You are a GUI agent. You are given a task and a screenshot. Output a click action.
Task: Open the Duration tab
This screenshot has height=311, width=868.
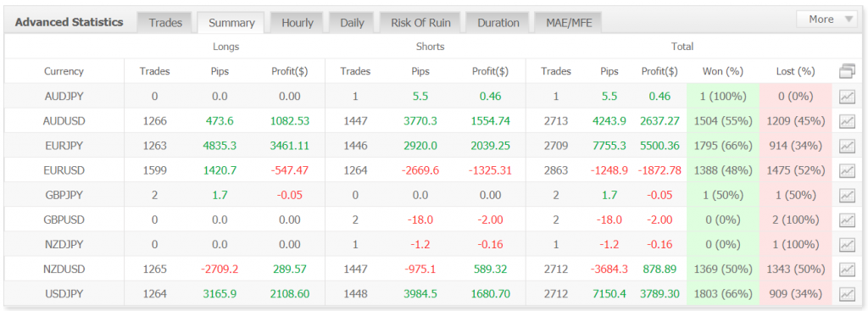point(498,23)
